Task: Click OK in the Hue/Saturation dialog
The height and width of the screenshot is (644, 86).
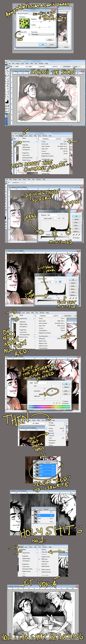Action: [x=66, y=384]
